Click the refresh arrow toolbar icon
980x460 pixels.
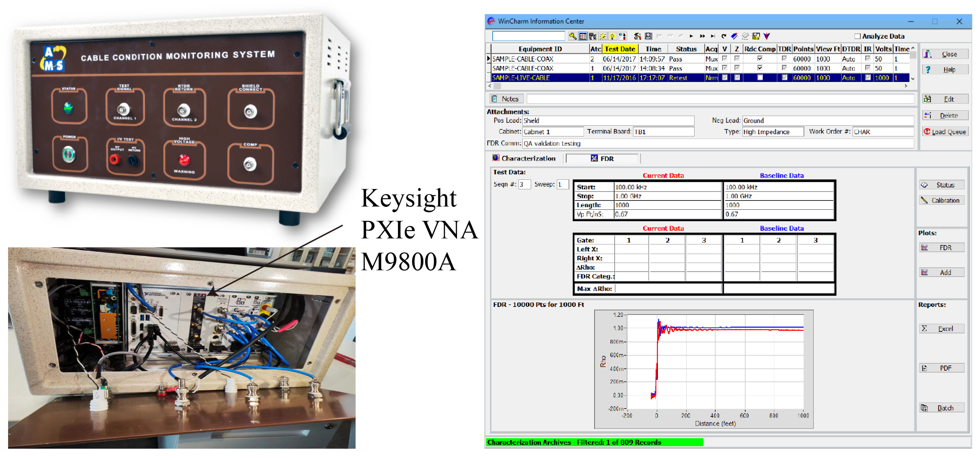724,36
